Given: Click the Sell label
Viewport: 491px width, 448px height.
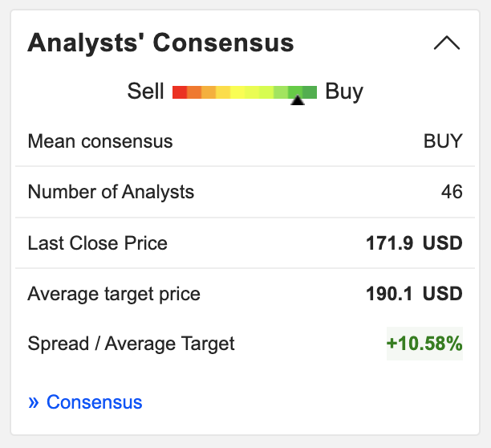Looking at the screenshot, I should [145, 92].
